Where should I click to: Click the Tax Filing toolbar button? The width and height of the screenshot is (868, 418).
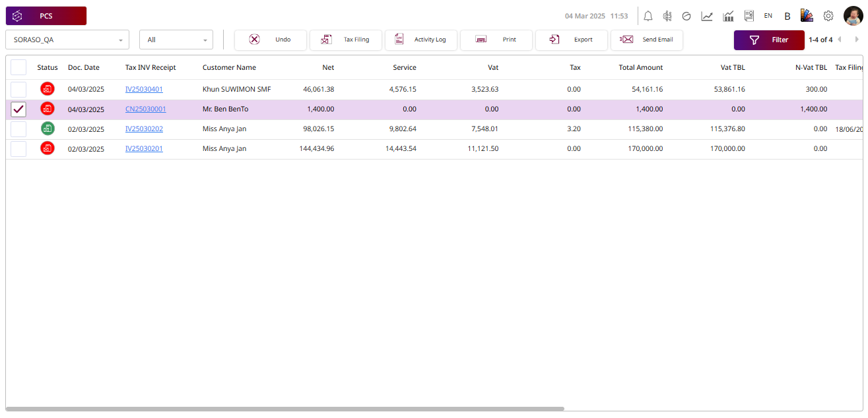[x=346, y=40]
